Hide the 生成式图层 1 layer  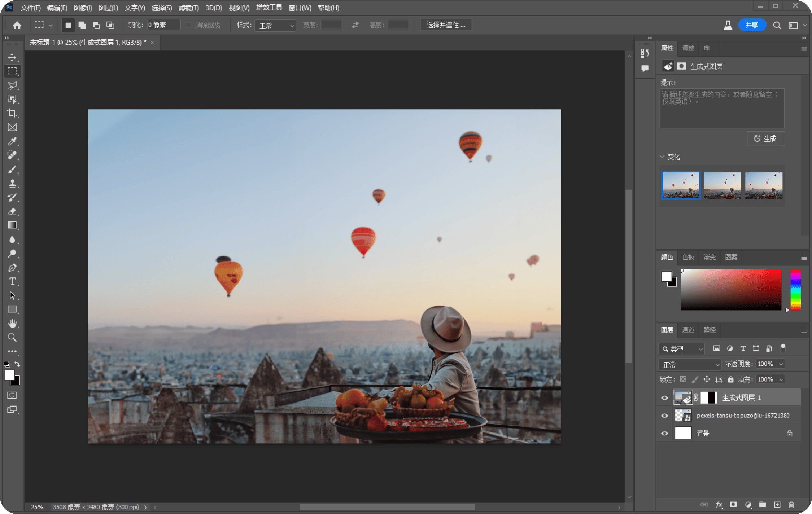[x=664, y=398]
